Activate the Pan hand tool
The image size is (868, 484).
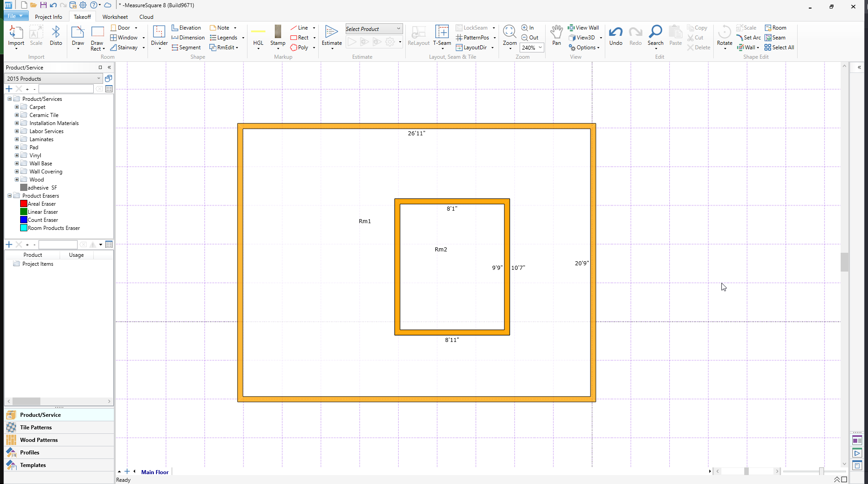(x=556, y=35)
